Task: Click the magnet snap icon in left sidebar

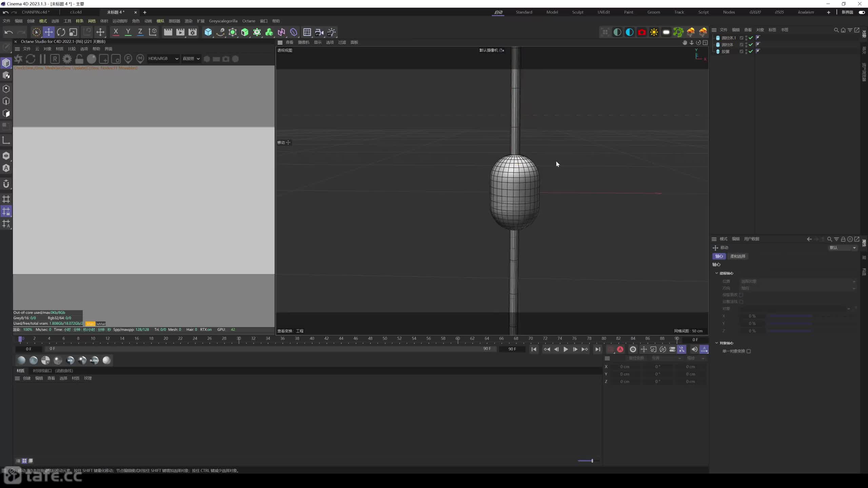Action: pos(6,184)
